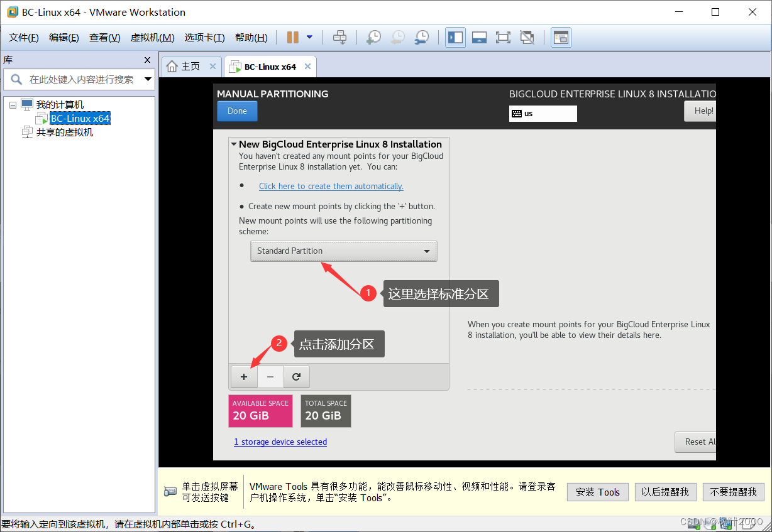This screenshot has width=772, height=532.
Task: Open the suspend button dropdown arrow
Action: point(308,37)
